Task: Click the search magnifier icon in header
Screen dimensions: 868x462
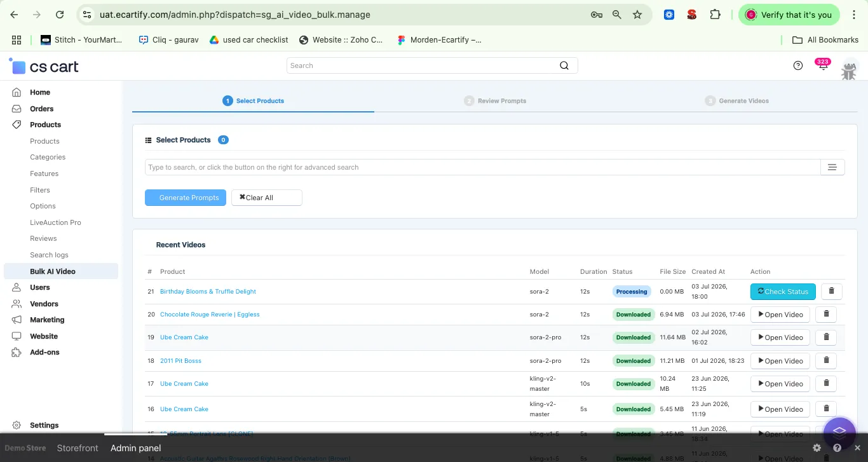Action: click(x=564, y=65)
